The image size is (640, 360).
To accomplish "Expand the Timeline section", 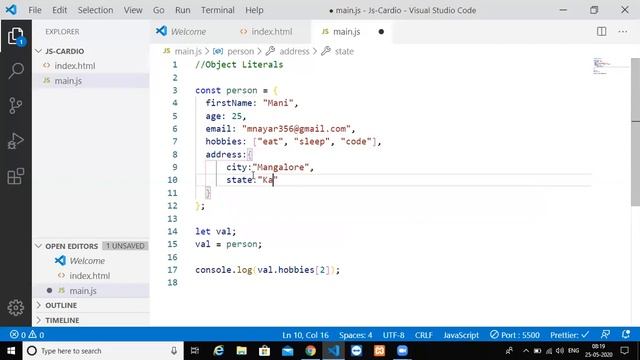I will pyautogui.click(x=62, y=320).
